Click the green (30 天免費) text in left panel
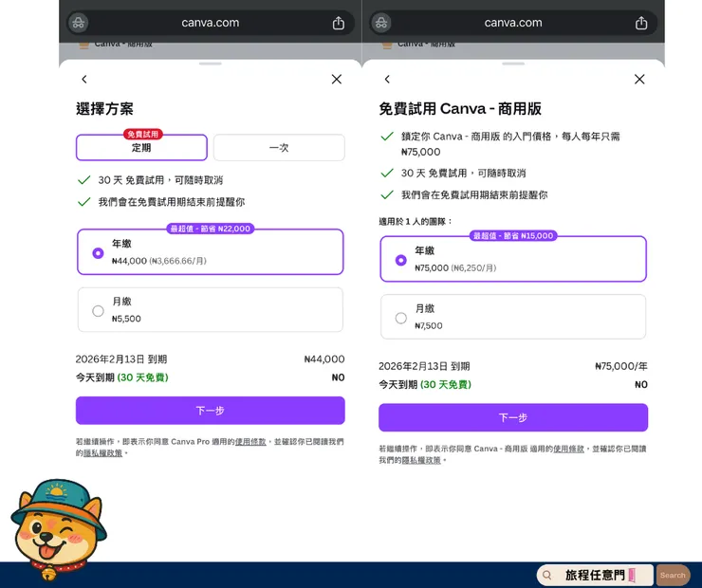702x588 pixels. (143, 377)
